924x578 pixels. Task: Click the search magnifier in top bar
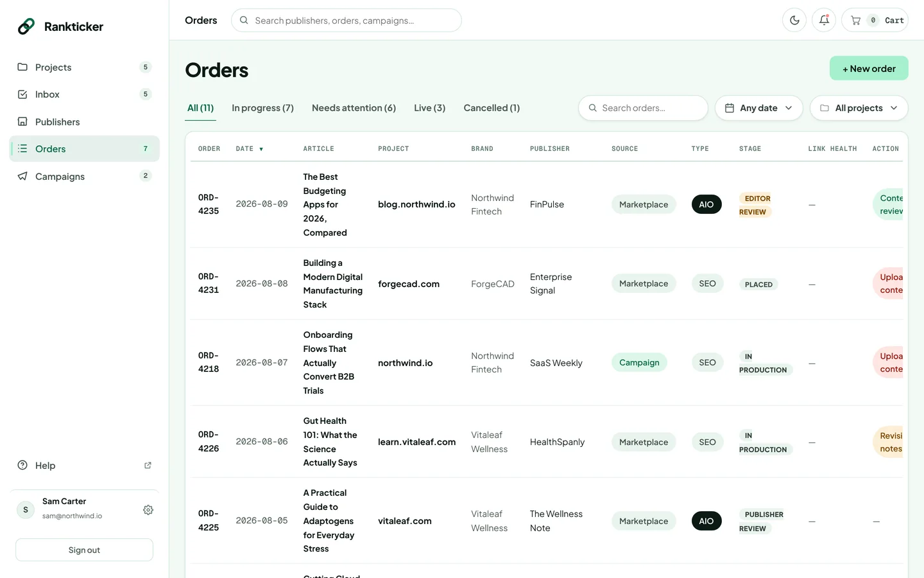pyautogui.click(x=244, y=21)
